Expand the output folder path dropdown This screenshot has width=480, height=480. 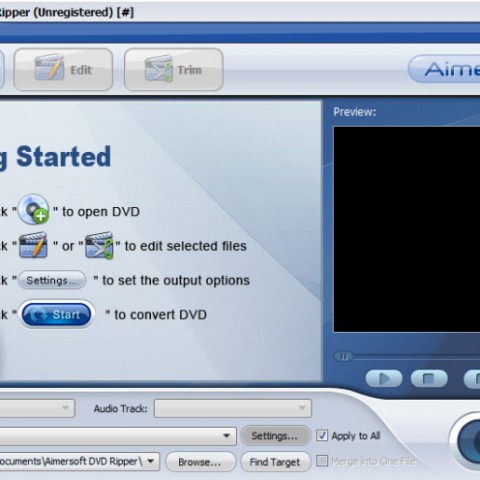coord(151,461)
